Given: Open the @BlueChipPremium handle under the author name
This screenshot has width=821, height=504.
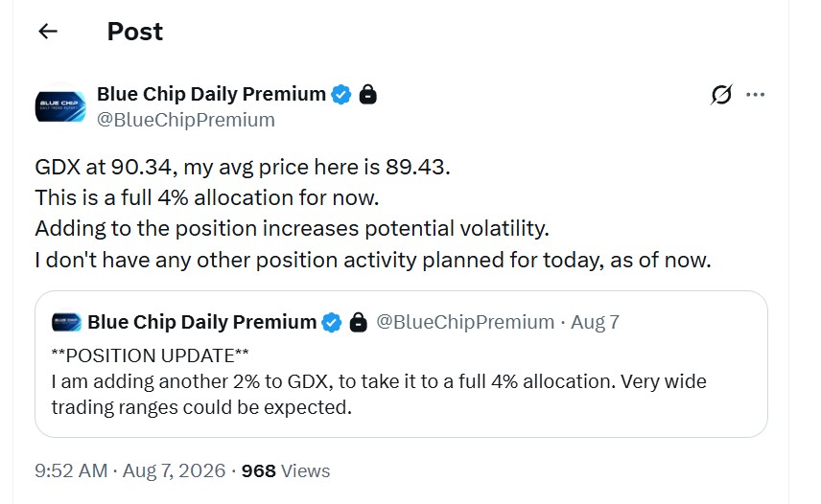Looking at the screenshot, I should (186, 120).
